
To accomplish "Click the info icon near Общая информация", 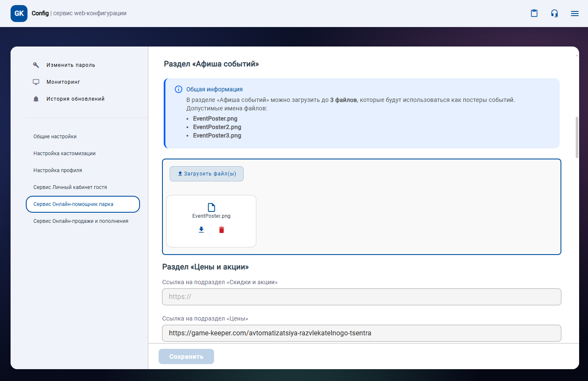I will click(179, 89).
